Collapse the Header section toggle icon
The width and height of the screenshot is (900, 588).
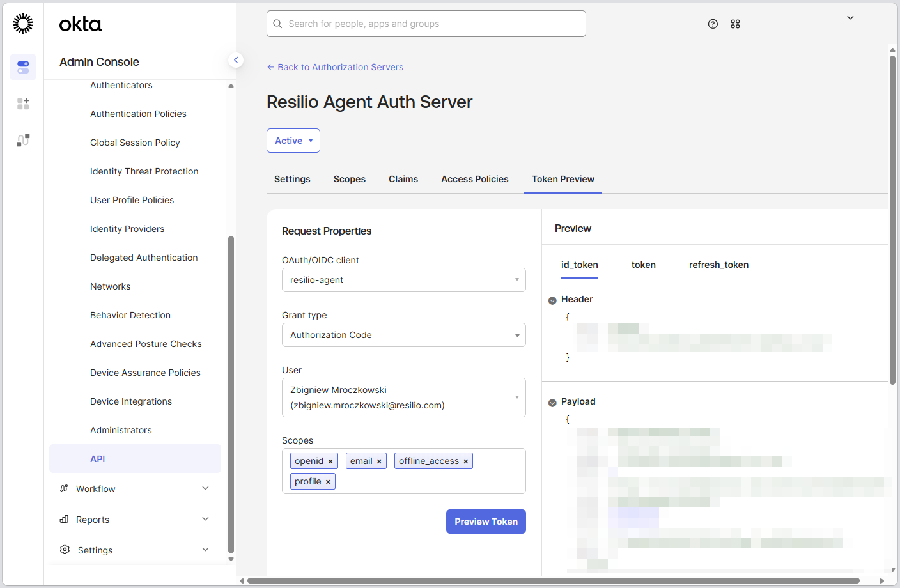pyautogui.click(x=552, y=300)
